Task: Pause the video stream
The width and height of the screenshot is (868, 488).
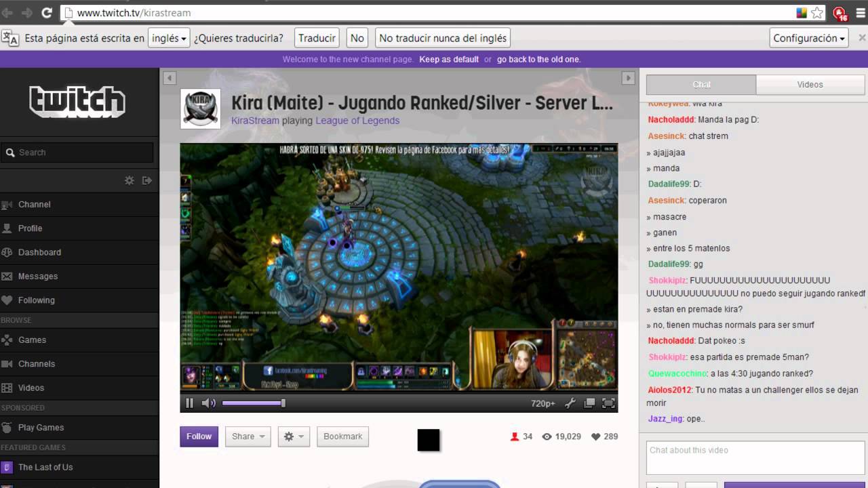Action: pos(189,403)
